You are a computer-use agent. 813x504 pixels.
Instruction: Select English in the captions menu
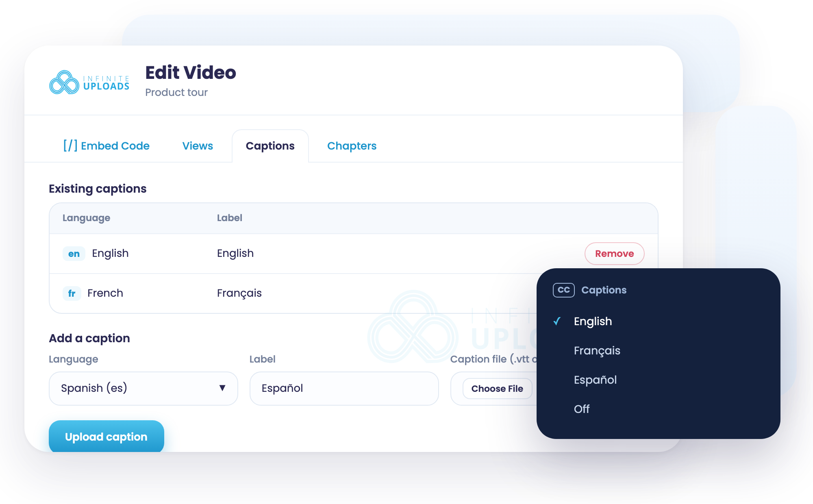pos(593,322)
